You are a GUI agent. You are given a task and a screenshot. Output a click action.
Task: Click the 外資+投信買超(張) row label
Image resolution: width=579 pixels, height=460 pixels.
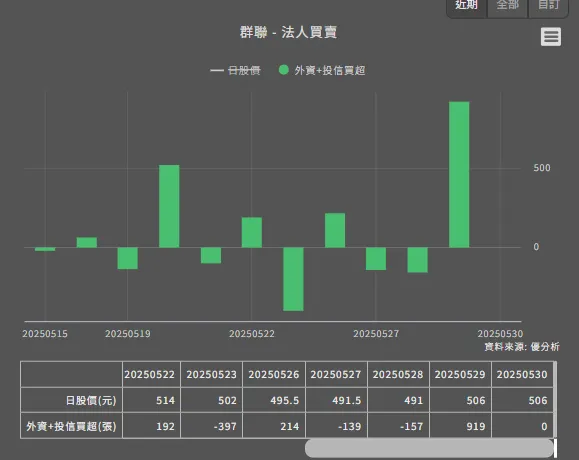71,426
